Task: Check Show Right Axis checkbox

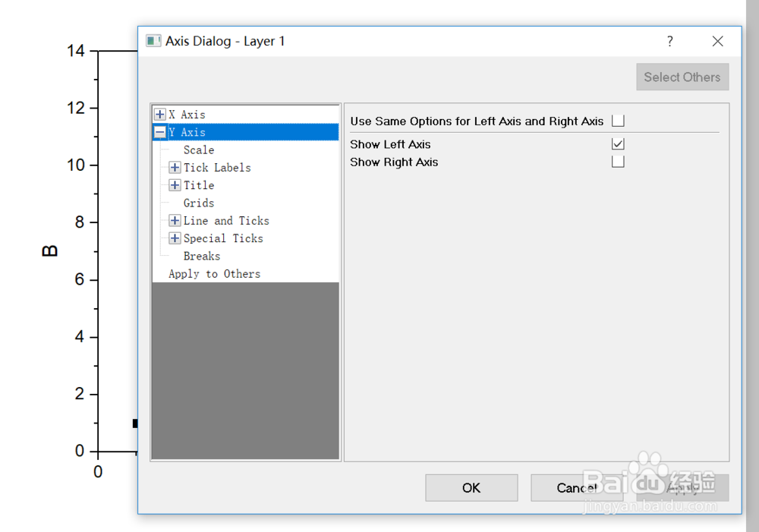Action: (618, 162)
